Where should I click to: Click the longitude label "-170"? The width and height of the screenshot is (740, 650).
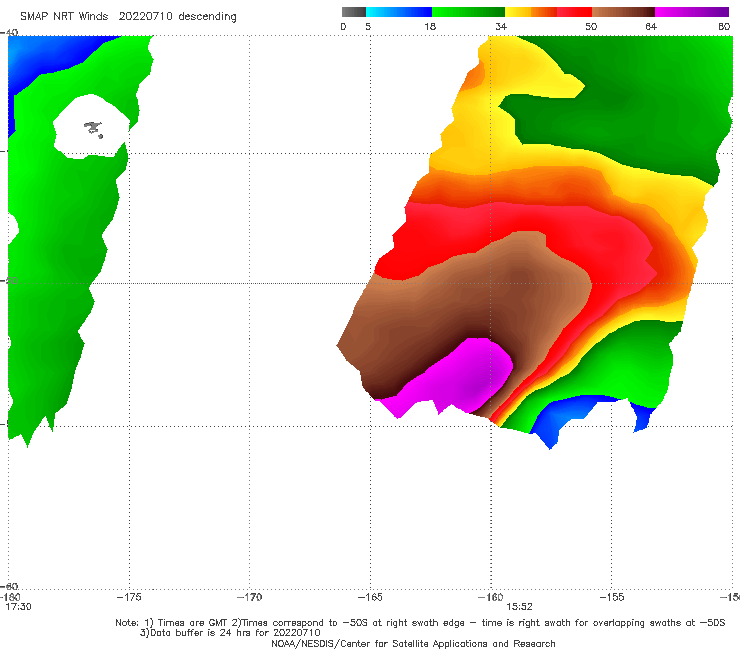(249, 597)
